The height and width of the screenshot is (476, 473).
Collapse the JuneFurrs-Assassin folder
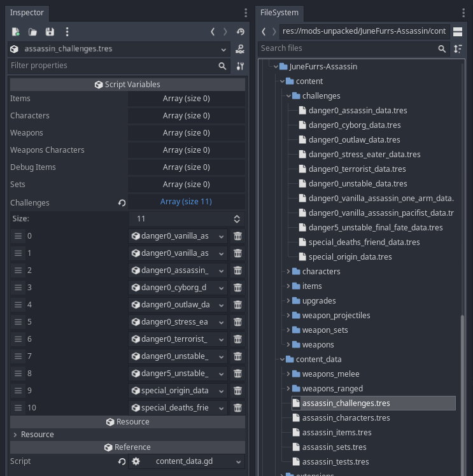coord(276,66)
